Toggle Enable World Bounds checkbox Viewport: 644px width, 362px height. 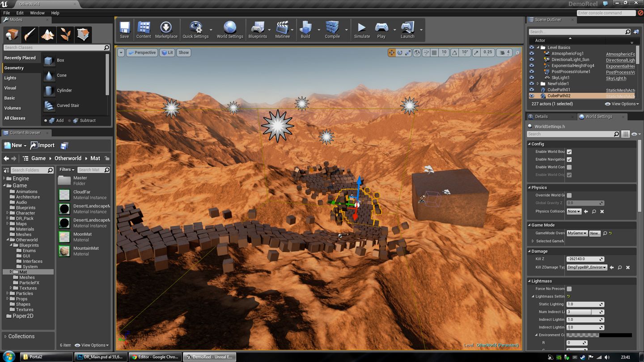point(569,152)
